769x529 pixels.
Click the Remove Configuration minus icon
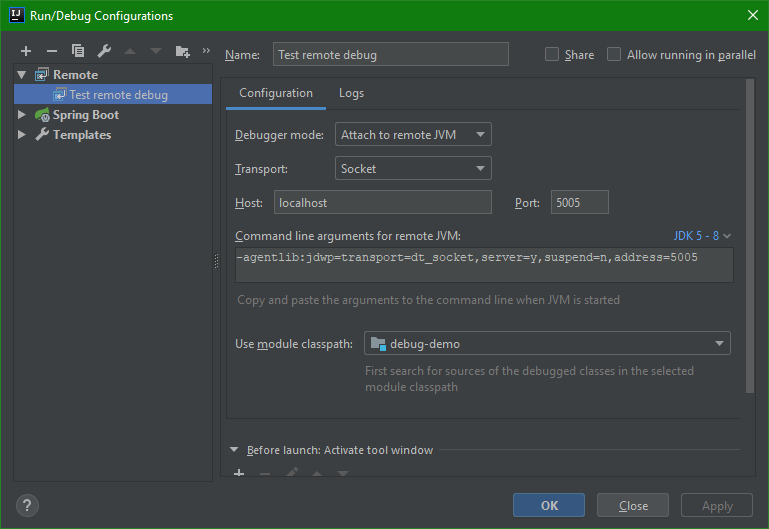pyautogui.click(x=52, y=51)
